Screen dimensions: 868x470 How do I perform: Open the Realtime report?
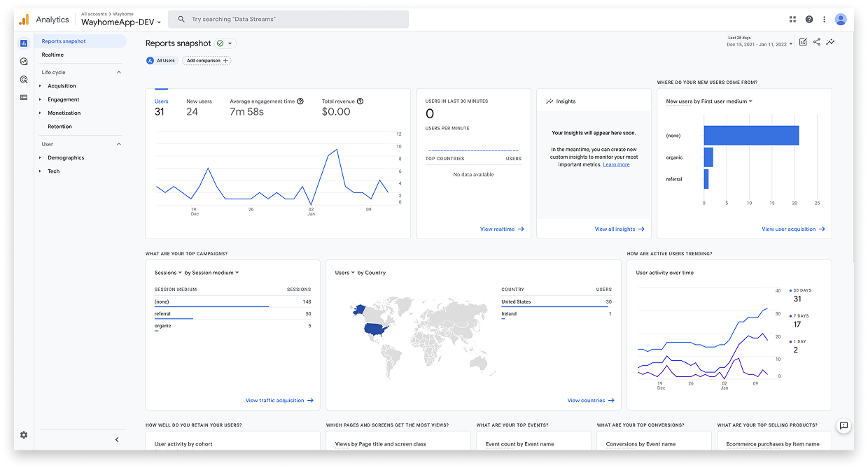pos(52,55)
